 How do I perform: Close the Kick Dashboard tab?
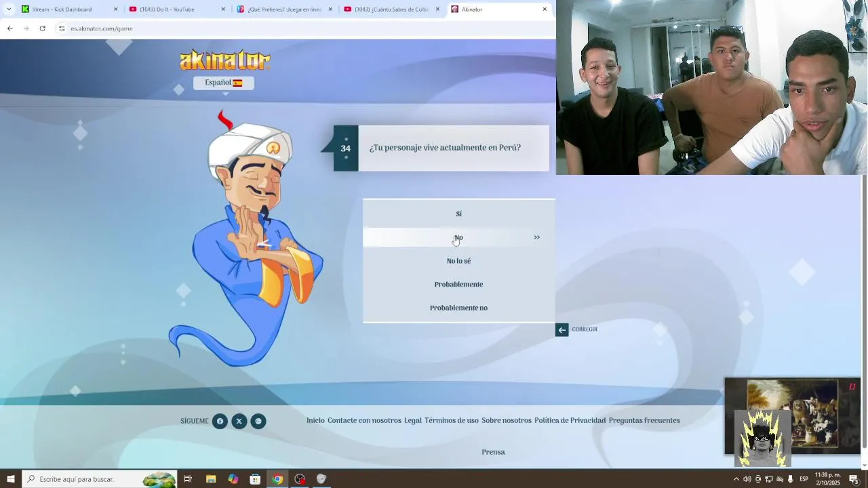tap(115, 9)
